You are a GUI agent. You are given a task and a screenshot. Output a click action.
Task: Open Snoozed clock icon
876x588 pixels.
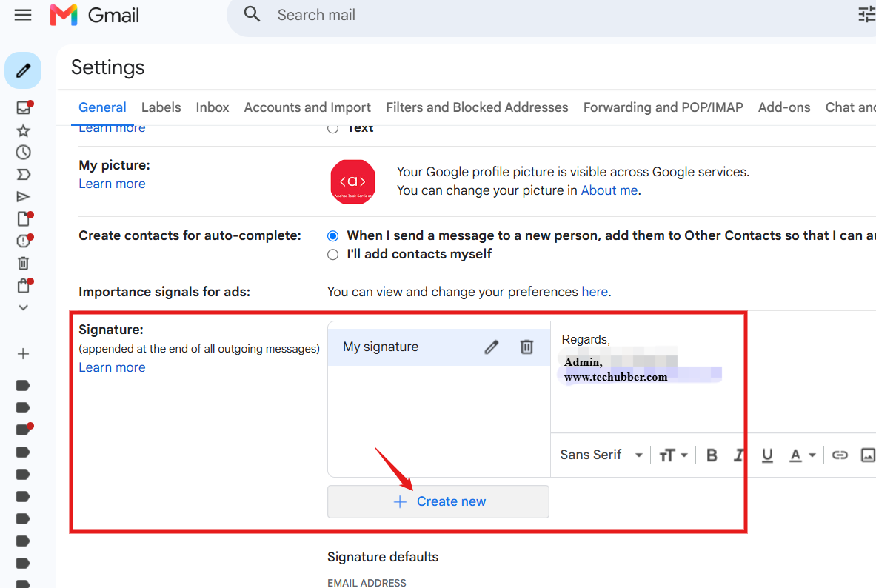(23, 152)
